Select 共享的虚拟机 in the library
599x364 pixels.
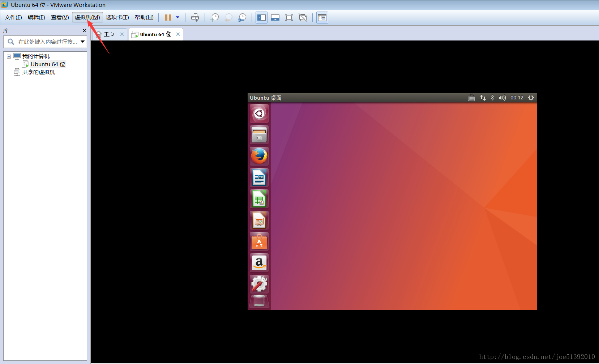pos(38,72)
